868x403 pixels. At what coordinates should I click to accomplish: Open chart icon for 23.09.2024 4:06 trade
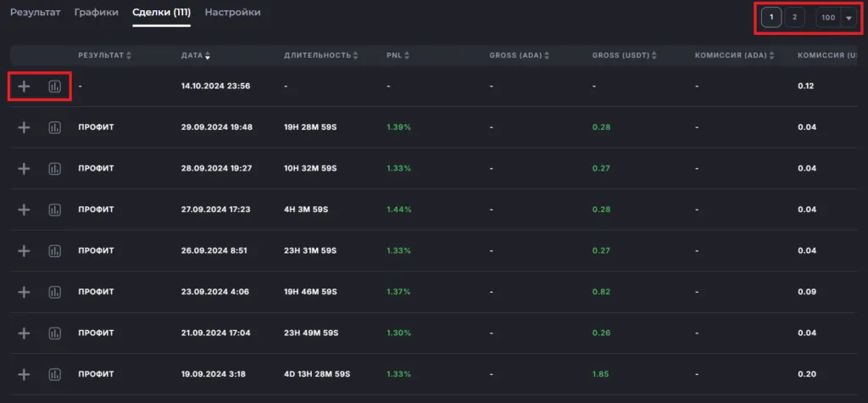[55, 292]
